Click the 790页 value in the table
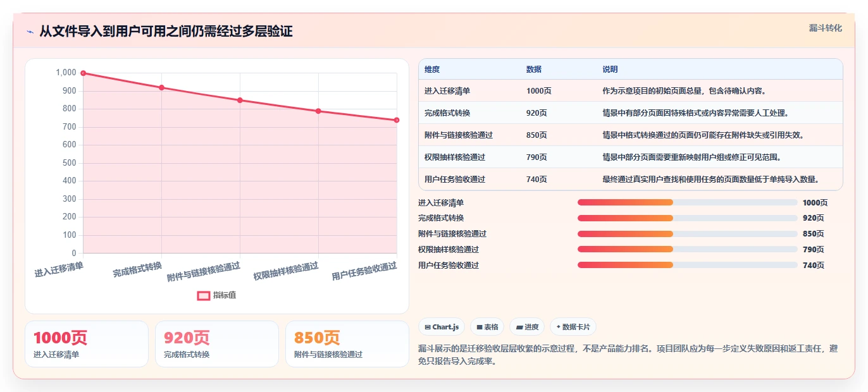The height and width of the screenshot is (392, 868). click(x=536, y=157)
